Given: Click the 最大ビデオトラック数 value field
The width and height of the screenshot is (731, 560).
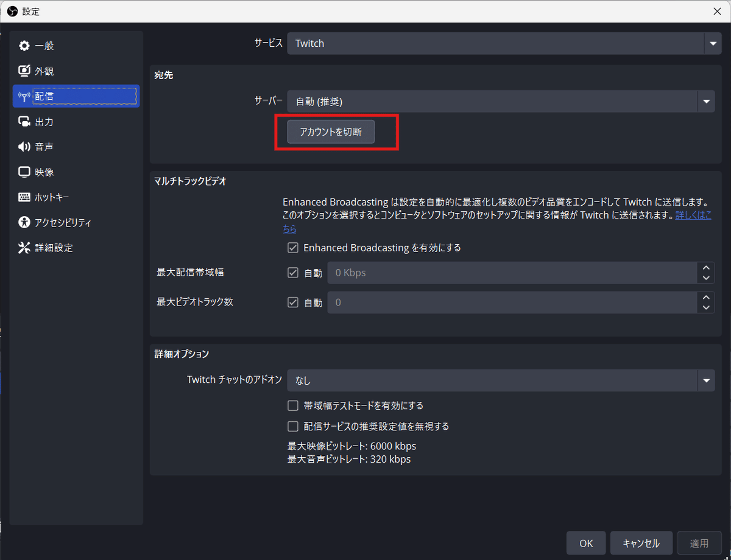Looking at the screenshot, I should (x=512, y=302).
